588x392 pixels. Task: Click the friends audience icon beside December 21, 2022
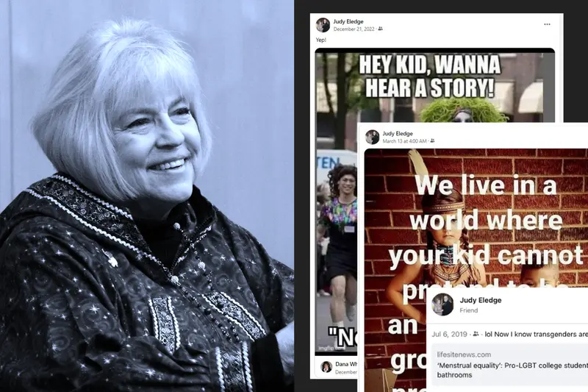[380, 29]
